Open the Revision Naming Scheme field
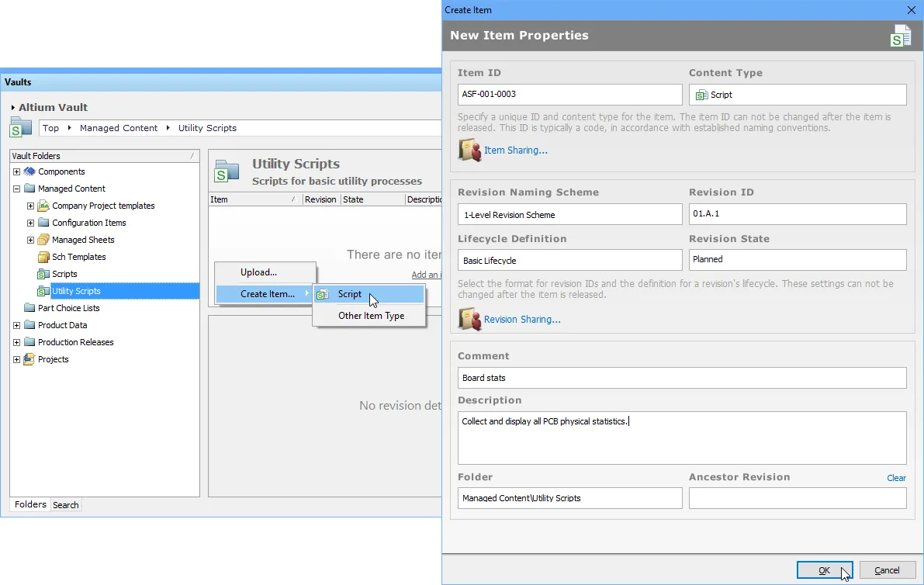The height and width of the screenshot is (585, 924). click(570, 214)
